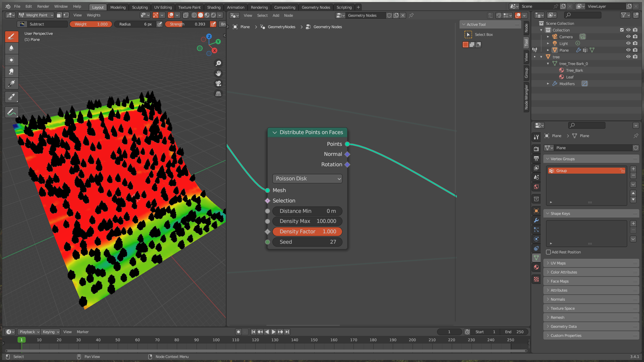
Task: Switch to the Sculpting workspace tab
Action: (x=140, y=7)
